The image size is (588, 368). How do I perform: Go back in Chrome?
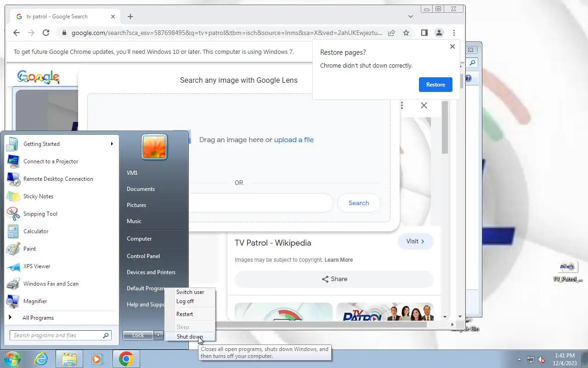[17, 33]
